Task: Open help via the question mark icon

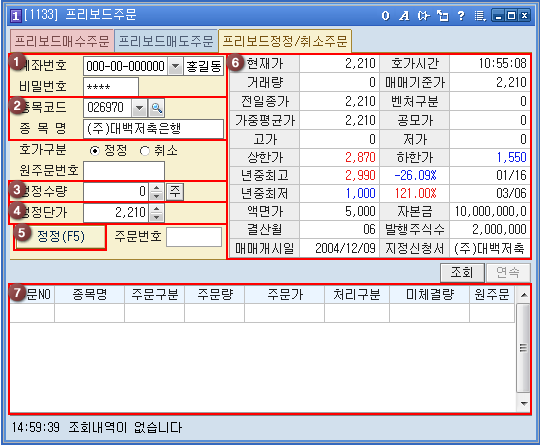Action: click(x=461, y=16)
